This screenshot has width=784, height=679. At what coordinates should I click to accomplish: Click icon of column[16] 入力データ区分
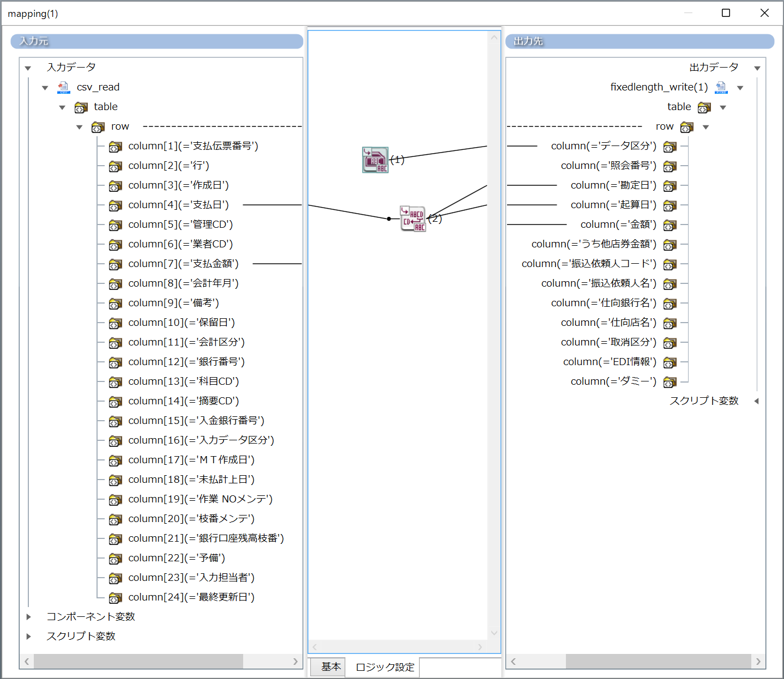pos(115,441)
